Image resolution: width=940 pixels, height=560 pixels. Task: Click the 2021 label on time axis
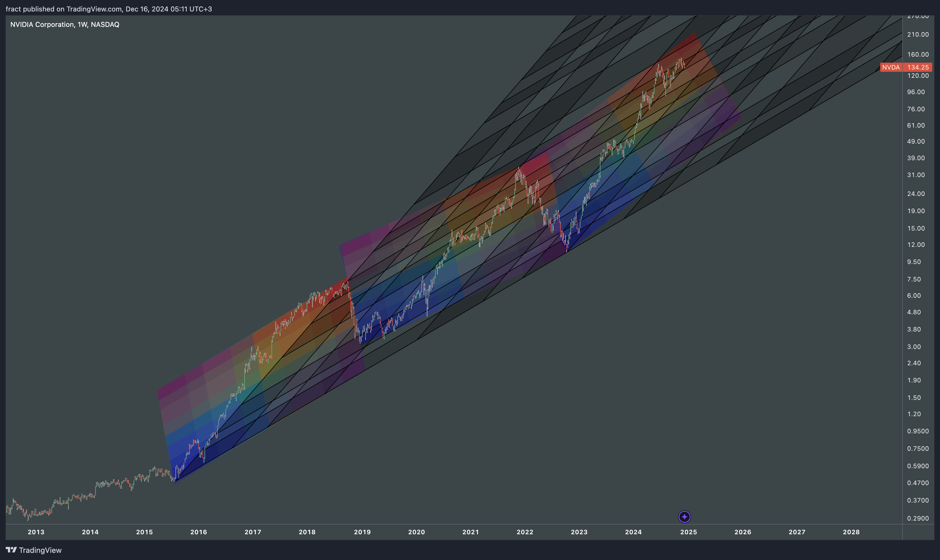[471, 532]
